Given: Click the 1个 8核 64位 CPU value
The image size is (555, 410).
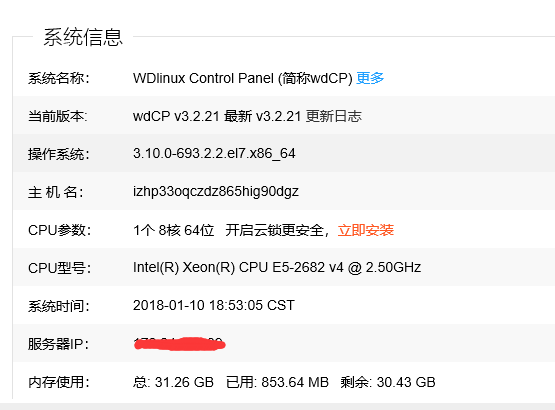Looking at the screenshot, I should pyautogui.click(x=173, y=230).
